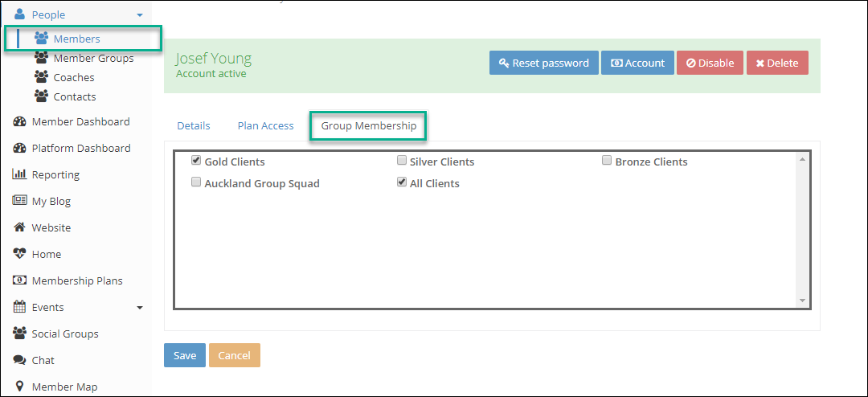Expand the Events menu arrow
This screenshot has height=397, width=868.
tap(140, 307)
